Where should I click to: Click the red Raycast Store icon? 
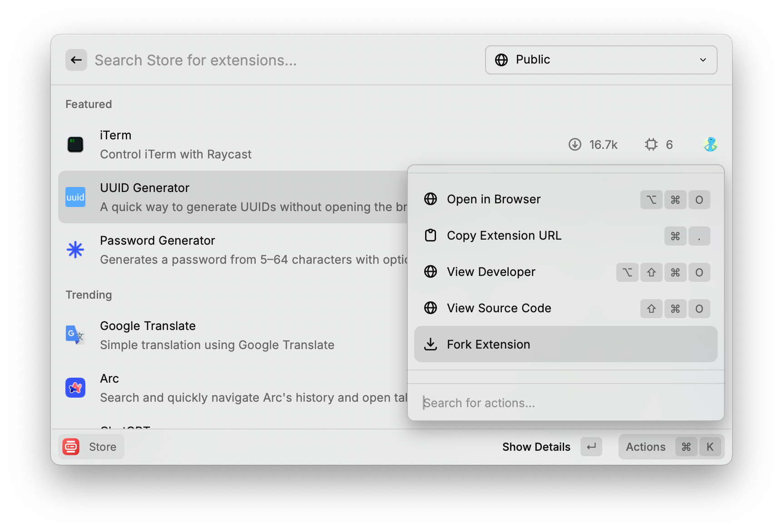click(71, 447)
